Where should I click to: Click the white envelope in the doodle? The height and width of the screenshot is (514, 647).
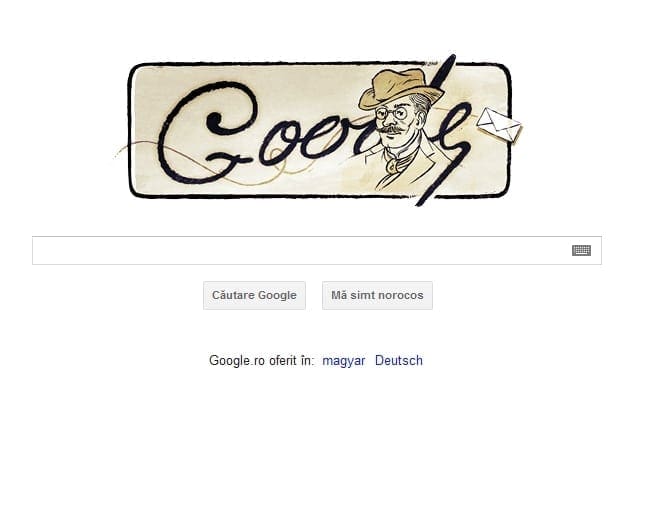(x=499, y=125)
